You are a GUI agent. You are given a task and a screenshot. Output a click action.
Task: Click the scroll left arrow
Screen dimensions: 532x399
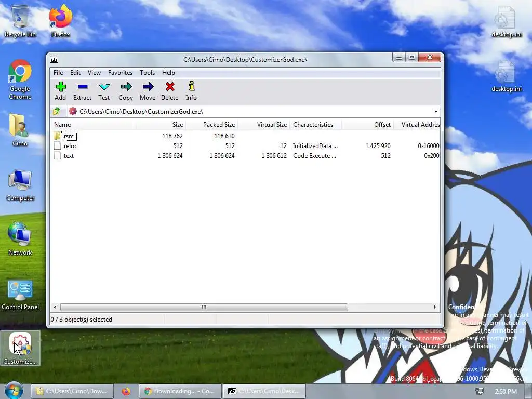(x=55, y=308)
